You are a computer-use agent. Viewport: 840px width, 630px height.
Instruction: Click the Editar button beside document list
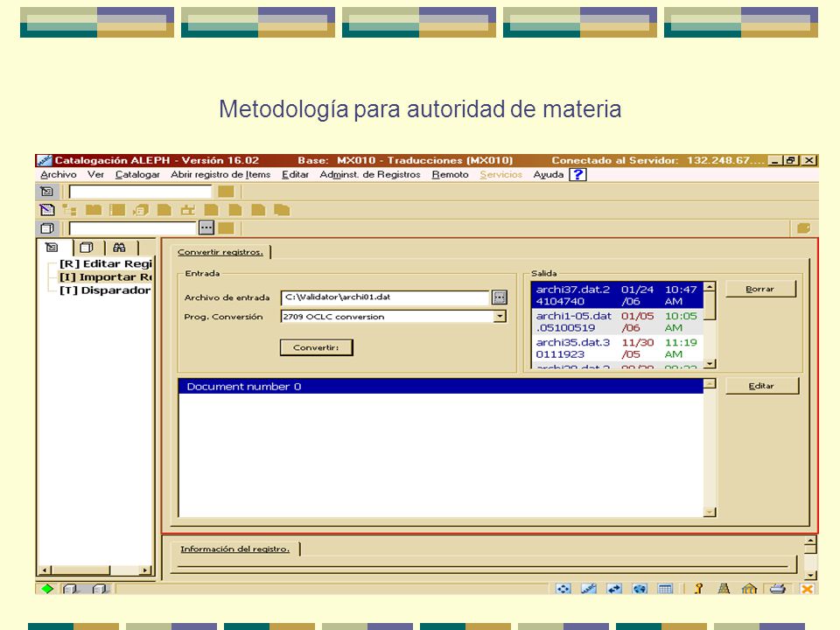(762, 386)
